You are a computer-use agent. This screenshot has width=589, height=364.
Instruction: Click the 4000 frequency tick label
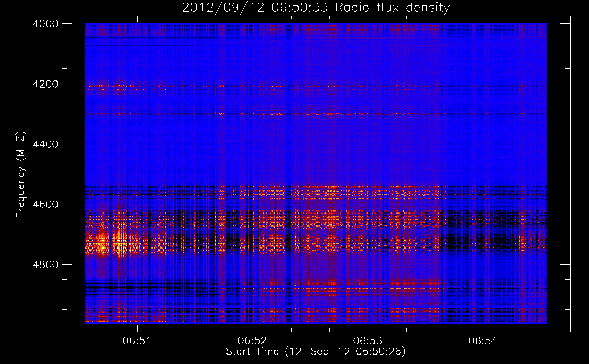coord(46,24)
